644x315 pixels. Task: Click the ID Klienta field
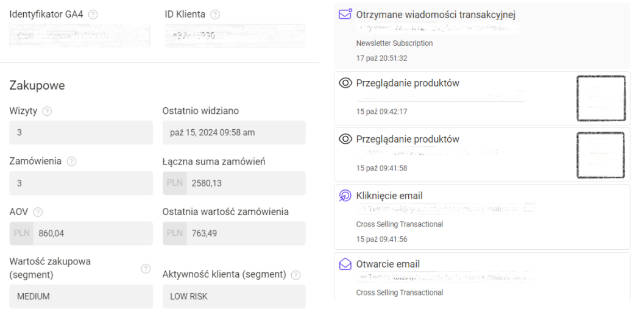click(x=235, y=36)
